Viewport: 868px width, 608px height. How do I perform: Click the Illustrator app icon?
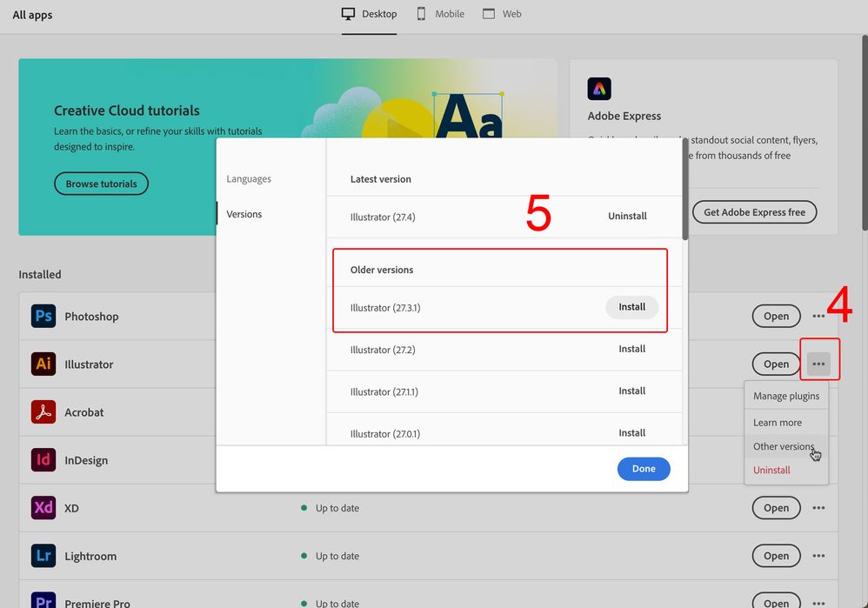click(x=43, y=364)
